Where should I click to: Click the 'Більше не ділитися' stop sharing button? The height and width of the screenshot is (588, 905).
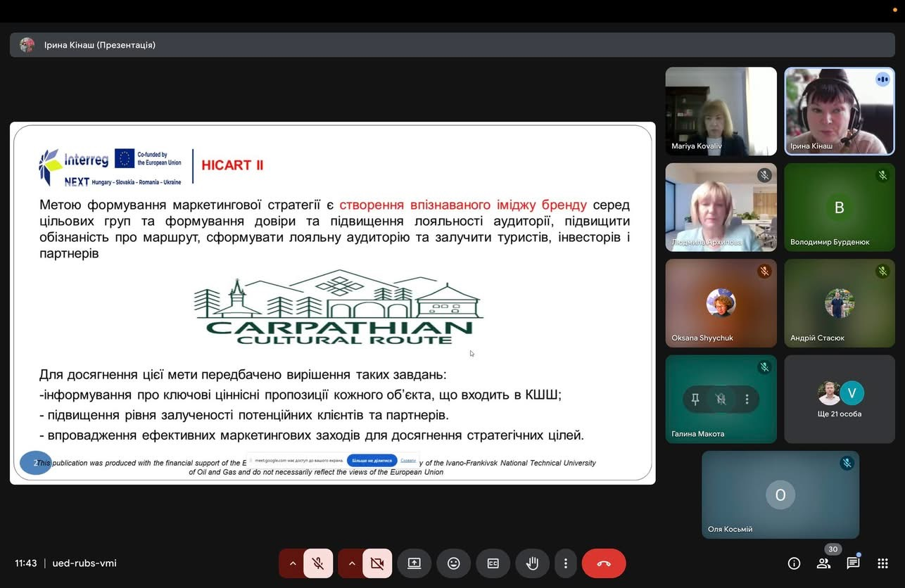tap(372, 461)
